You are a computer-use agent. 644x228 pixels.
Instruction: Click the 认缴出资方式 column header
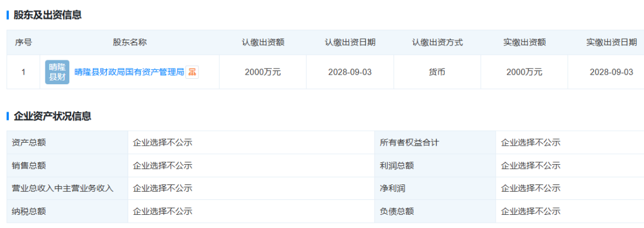[438, 42]
